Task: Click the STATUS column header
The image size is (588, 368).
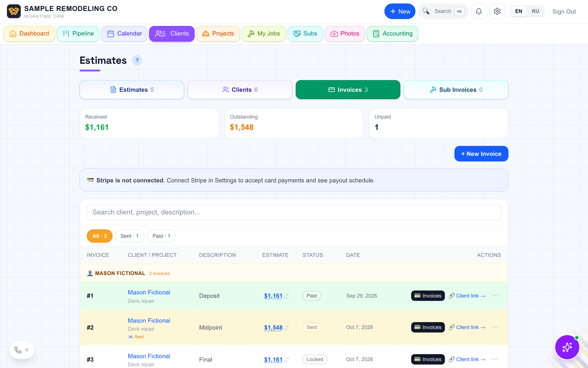Action: click(x=313, y=255)
